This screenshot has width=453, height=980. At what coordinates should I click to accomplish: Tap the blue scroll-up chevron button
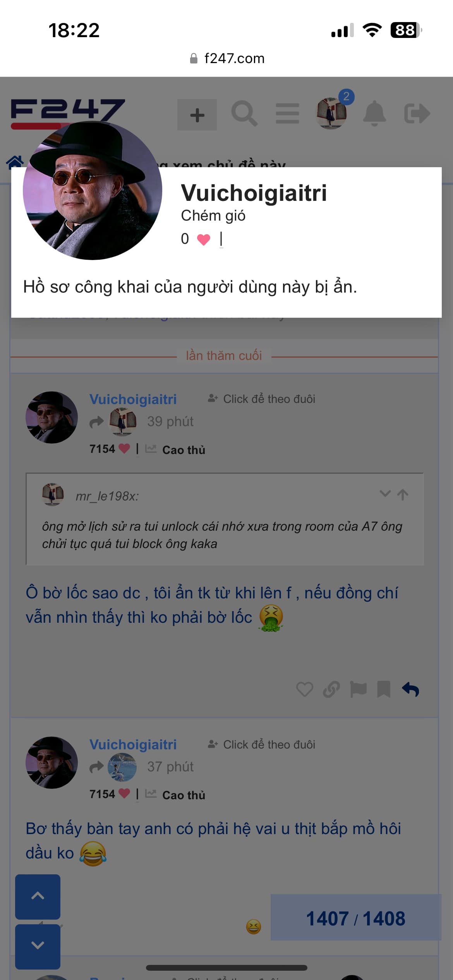[38, 896]
